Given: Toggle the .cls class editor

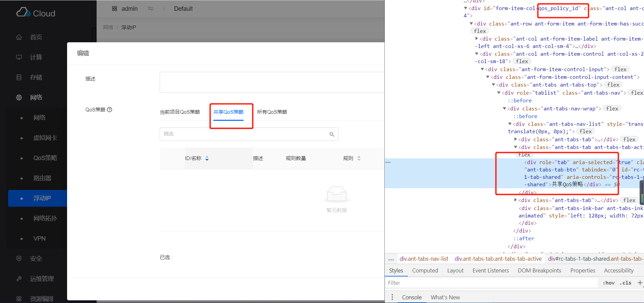Looking at the screenshot, I should (x=625, y=283).
